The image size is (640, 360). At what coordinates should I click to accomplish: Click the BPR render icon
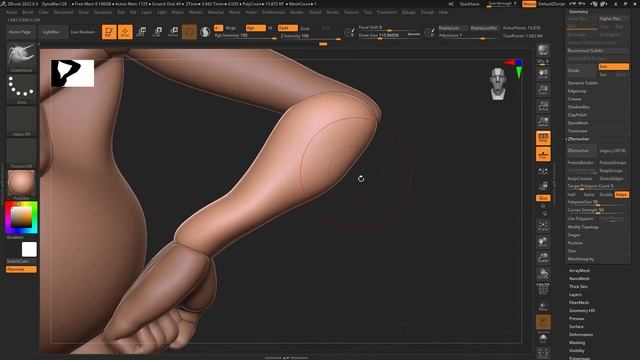click(543, 51)
